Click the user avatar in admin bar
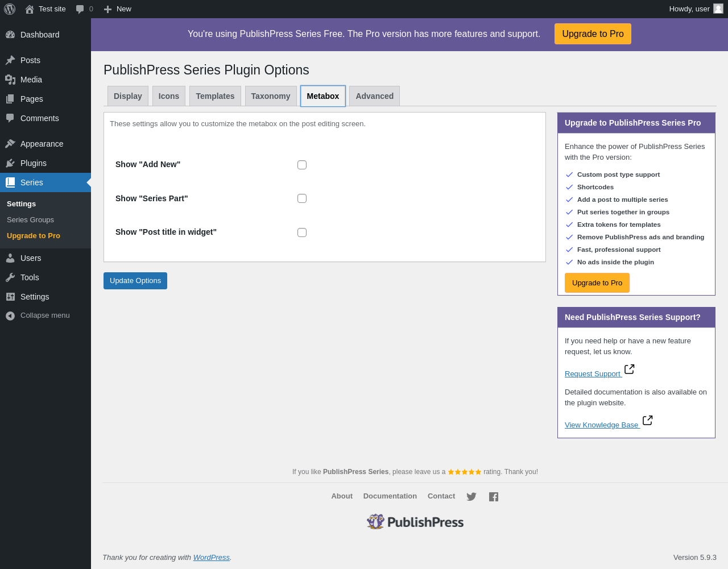Screen dimensions: 728x569 (x=718, y=9)
